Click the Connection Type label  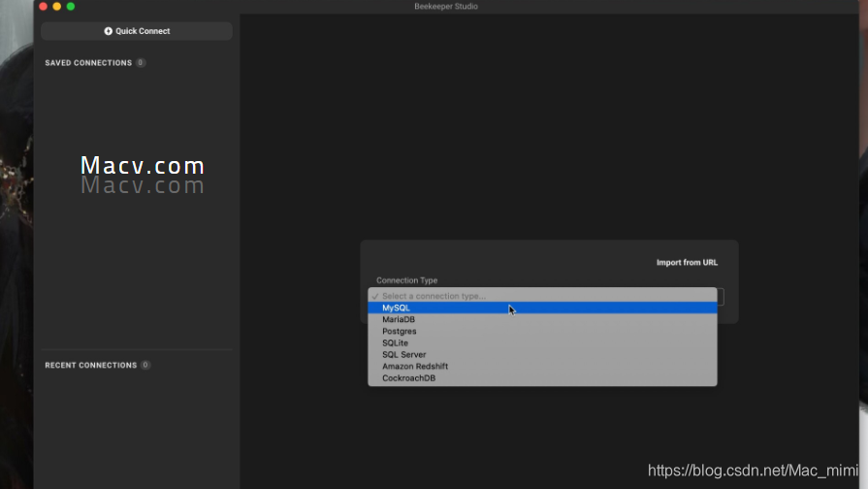[x=407, y=280]
